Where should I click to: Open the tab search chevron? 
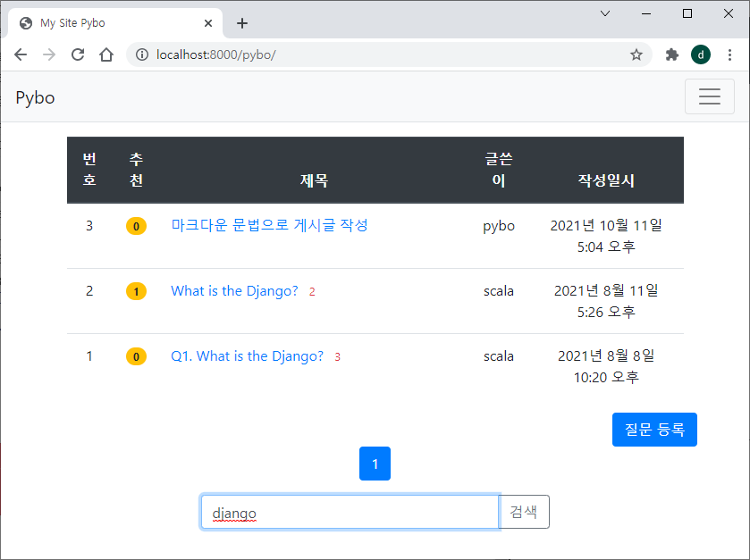click(x=605, y=13)
